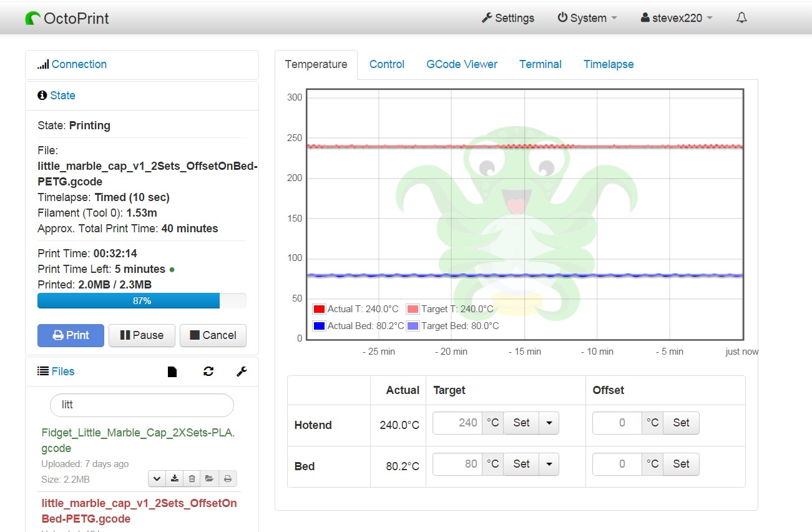Refresh the file list
Image resolution: width=812 pixels, height=532 pixels.
(x=208, y=372)
